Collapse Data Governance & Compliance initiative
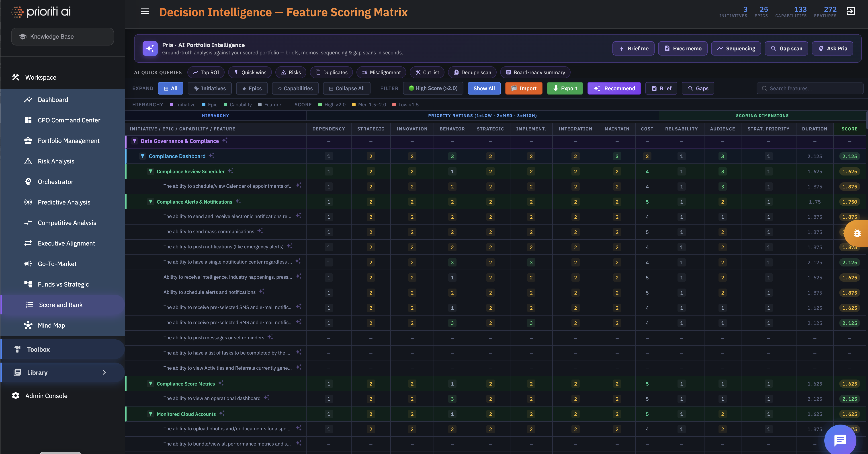 (134, 141)
